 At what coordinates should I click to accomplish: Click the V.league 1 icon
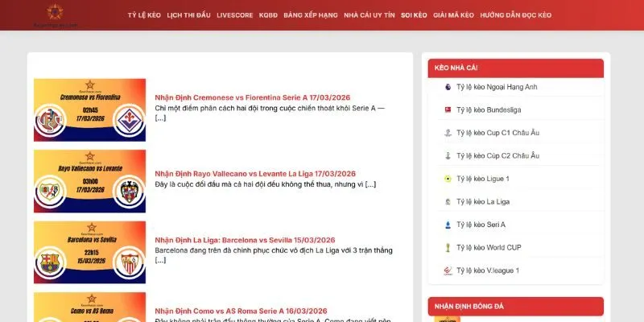click(448, 271)
